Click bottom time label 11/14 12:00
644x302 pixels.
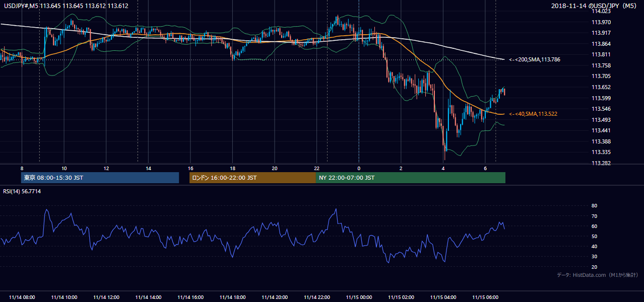(106, 297)
